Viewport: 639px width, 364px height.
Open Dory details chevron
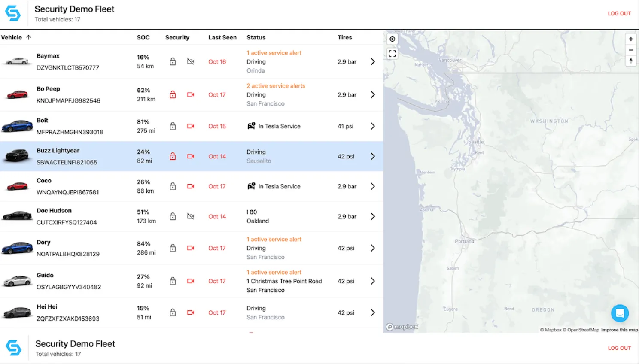pyautogui.click(x=373, y=248)
